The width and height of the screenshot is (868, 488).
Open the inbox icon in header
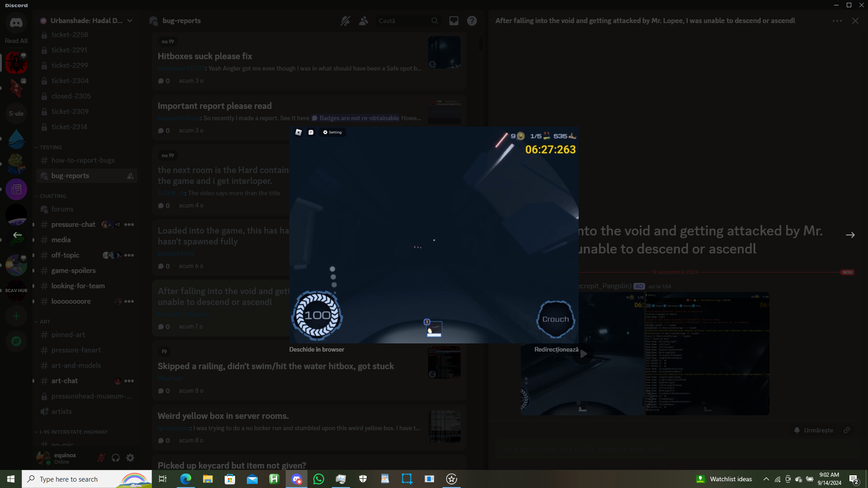[x=453, y=21]
